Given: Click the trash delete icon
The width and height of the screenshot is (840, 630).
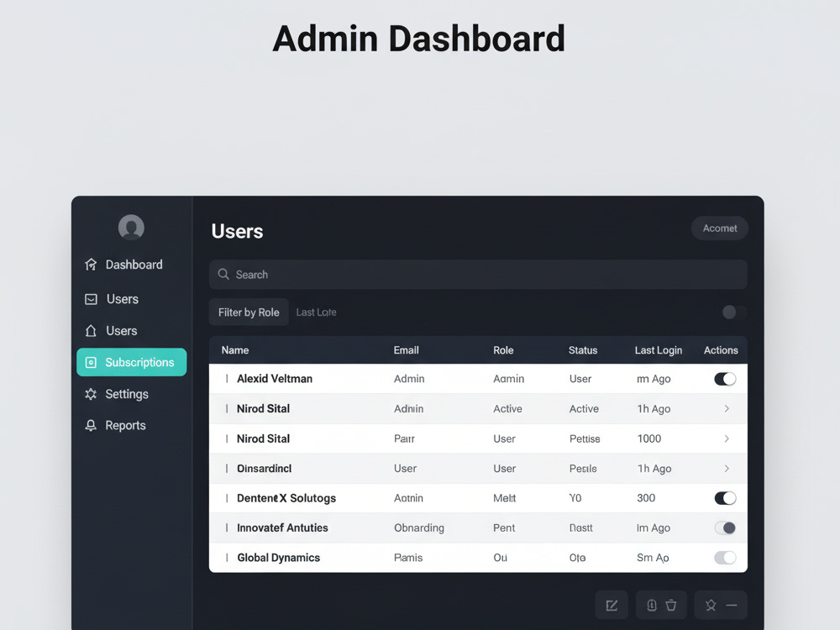Looking at the screenshot, I should 670,605.
